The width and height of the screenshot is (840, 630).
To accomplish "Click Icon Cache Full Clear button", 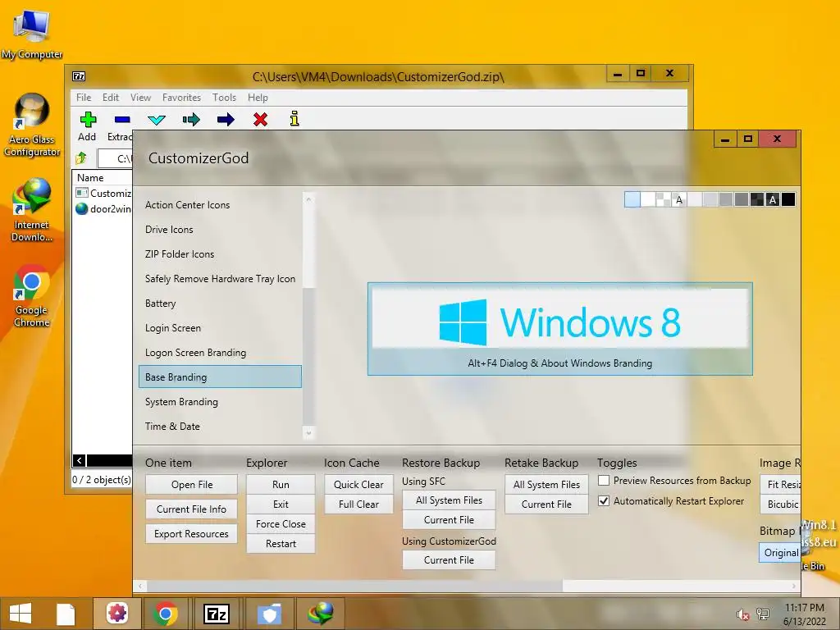I will coord(358,504).
